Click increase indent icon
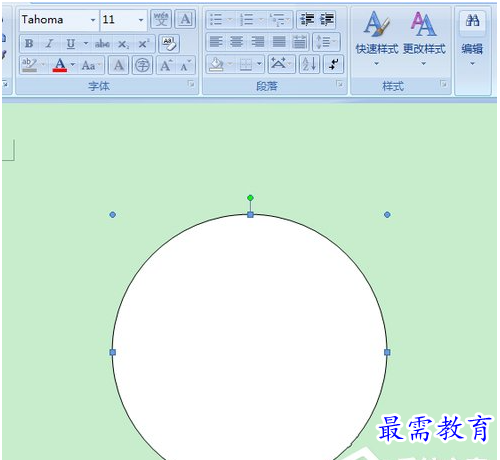Viewport: 500px width, 460px height. [327, 19]
